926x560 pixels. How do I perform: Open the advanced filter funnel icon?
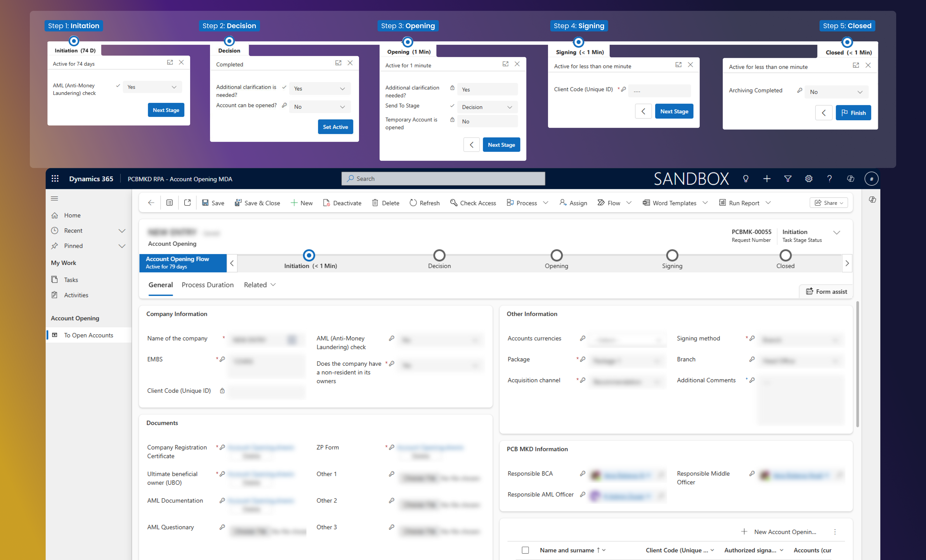(x=788, y=179)
